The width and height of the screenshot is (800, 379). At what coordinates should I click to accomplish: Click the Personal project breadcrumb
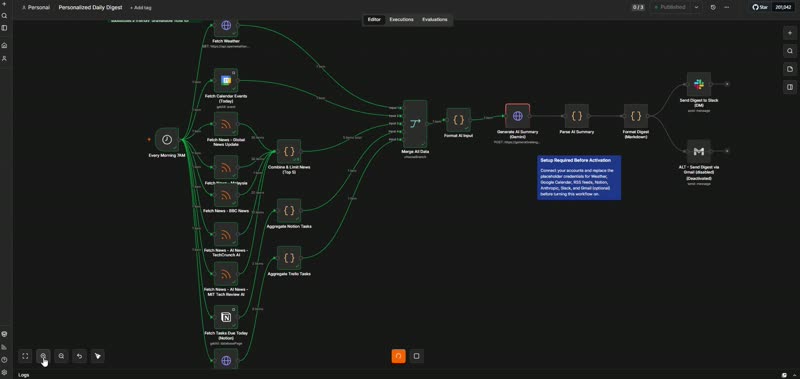tap(36, 8)
